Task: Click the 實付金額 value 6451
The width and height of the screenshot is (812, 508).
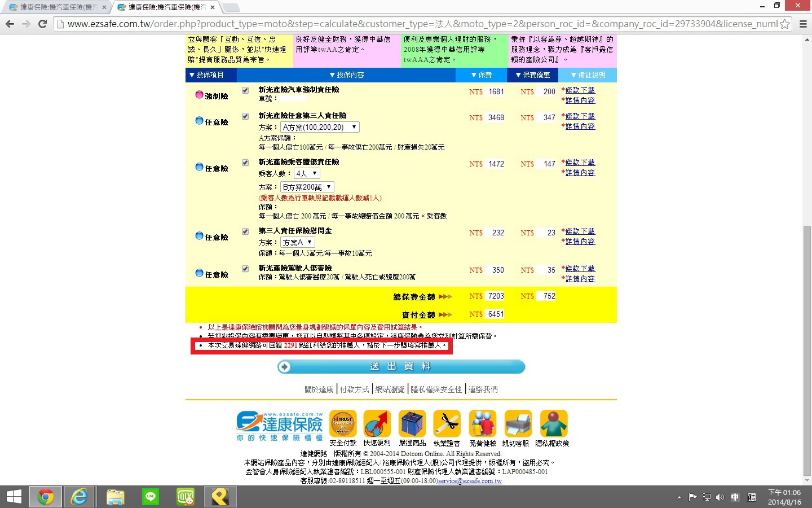Action: tap(496, 314)
